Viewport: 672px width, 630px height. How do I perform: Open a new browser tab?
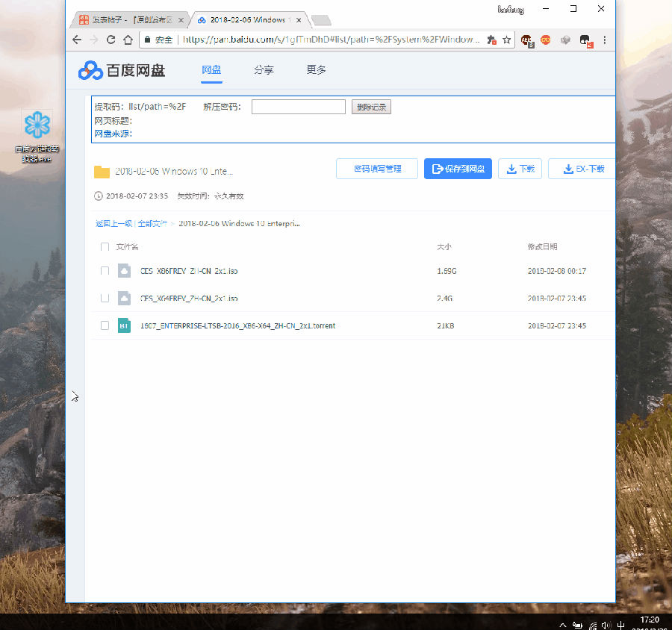[321, 19]
